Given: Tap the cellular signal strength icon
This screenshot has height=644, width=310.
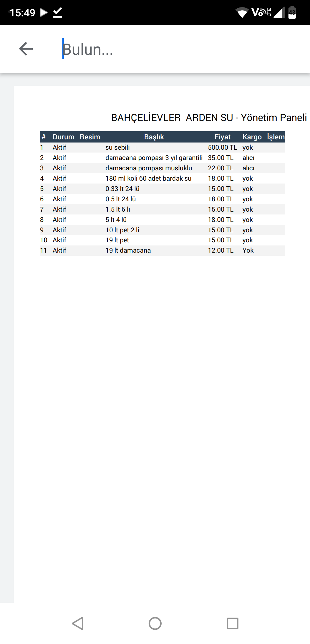Looking at the screenshot, I should (x=279, y=13).
